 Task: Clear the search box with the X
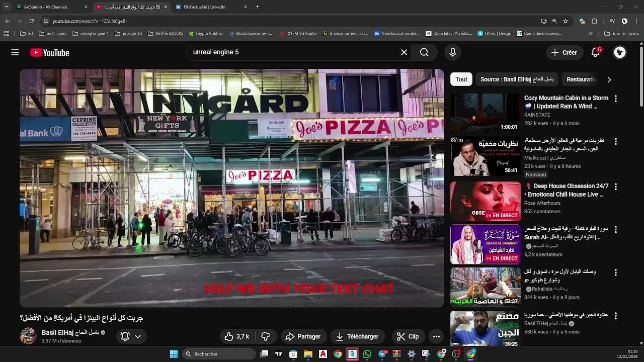404,52
